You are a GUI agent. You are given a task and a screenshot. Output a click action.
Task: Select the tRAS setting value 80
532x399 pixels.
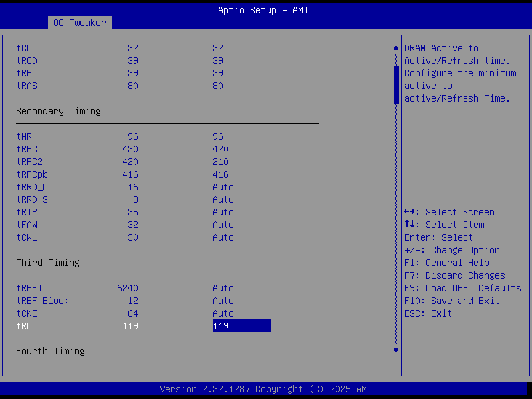coord(218,86)
